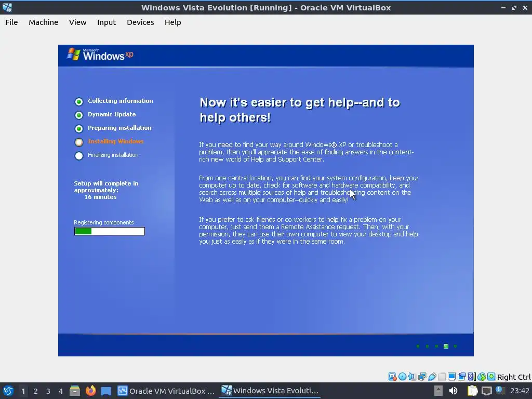This screenshot has width=532, height=399.
Task: Open the Machine menu
Action: pos(44,22)
